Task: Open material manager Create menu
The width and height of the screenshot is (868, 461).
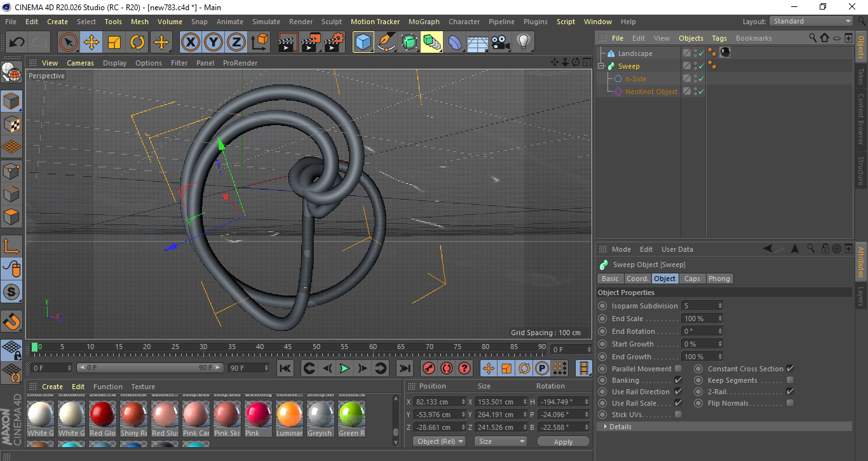Action: 53,387
